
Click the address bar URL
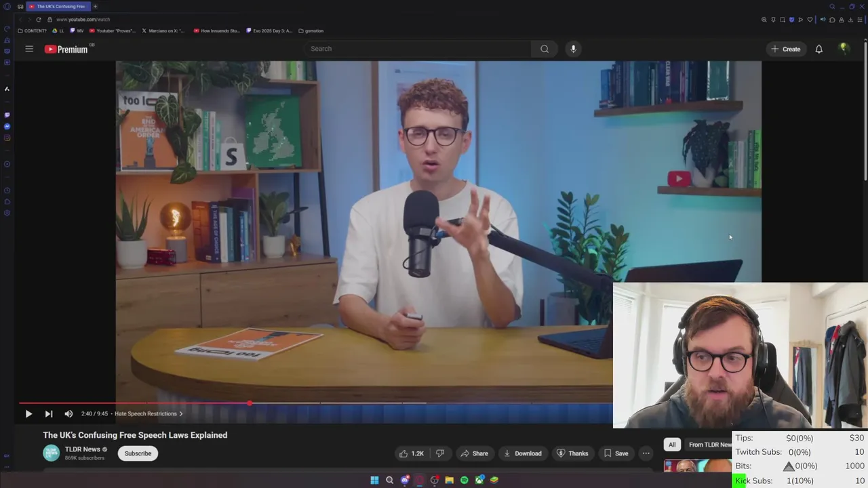point(83,20)
